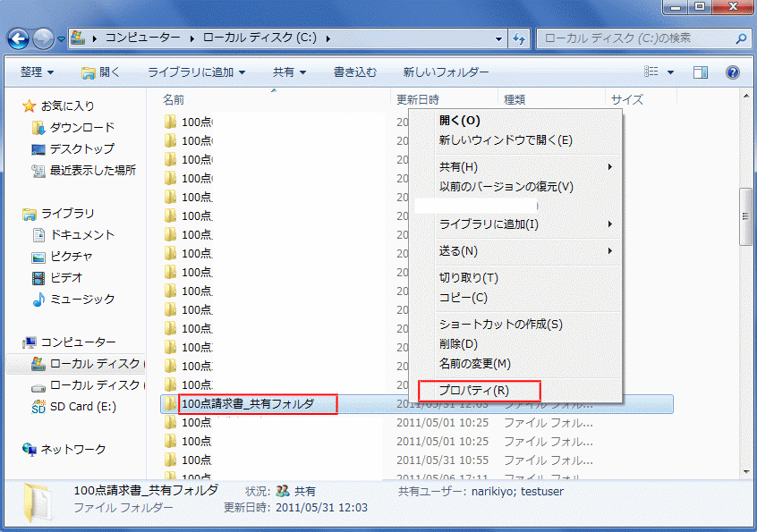Expand the 整理 toolbar dropdown
Image resolution: width=757 pixels, height=532 pixels.
click(x=38, y=72)
